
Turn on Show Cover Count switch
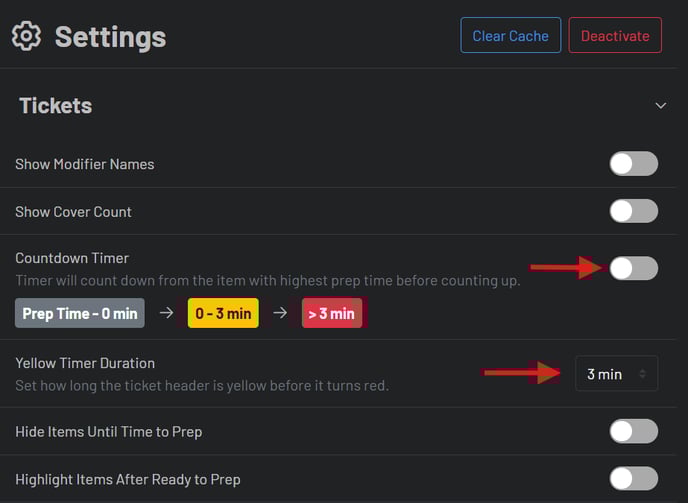633,211
